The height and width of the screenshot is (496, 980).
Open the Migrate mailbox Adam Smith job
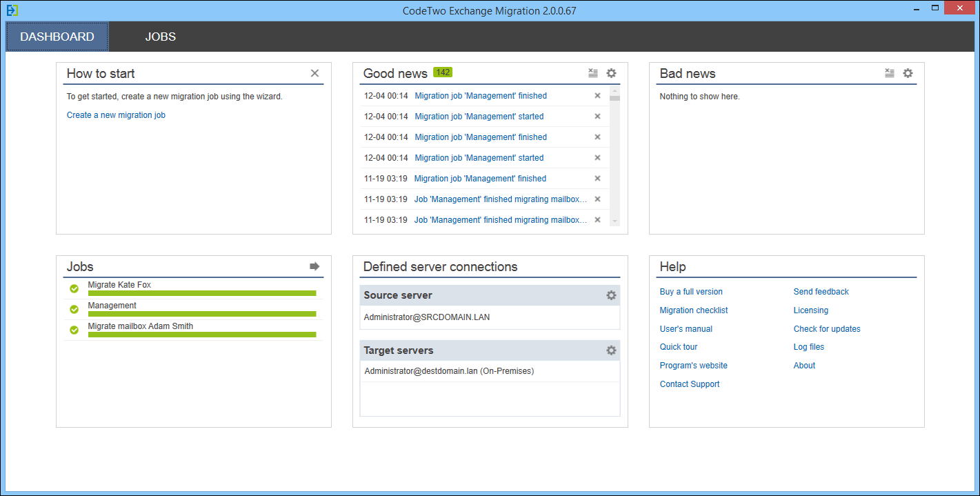(x=141, y=326)
